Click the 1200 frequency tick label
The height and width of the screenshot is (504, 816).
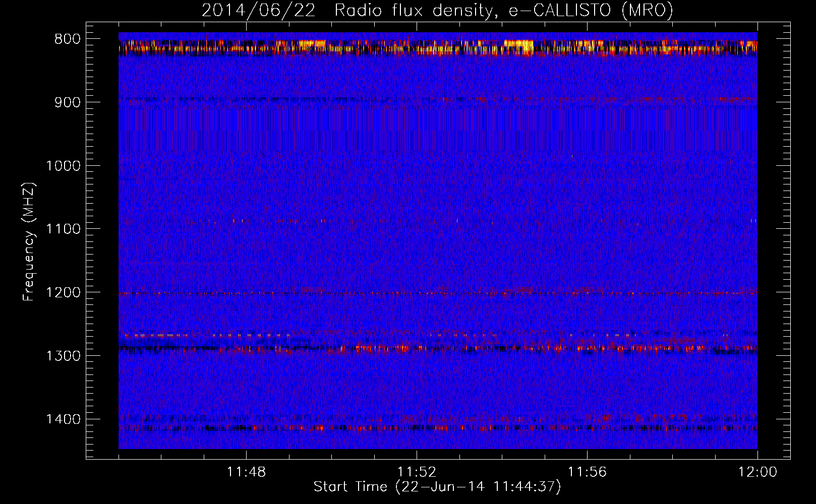(x=63, y=292)
